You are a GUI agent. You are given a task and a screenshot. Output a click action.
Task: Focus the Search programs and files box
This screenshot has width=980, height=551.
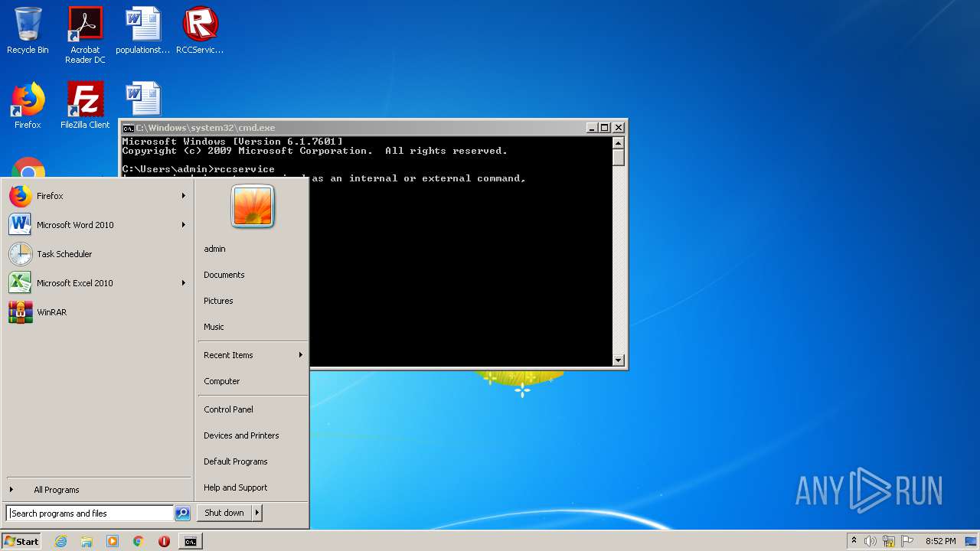pyautogui.click(x=90, y=514)
